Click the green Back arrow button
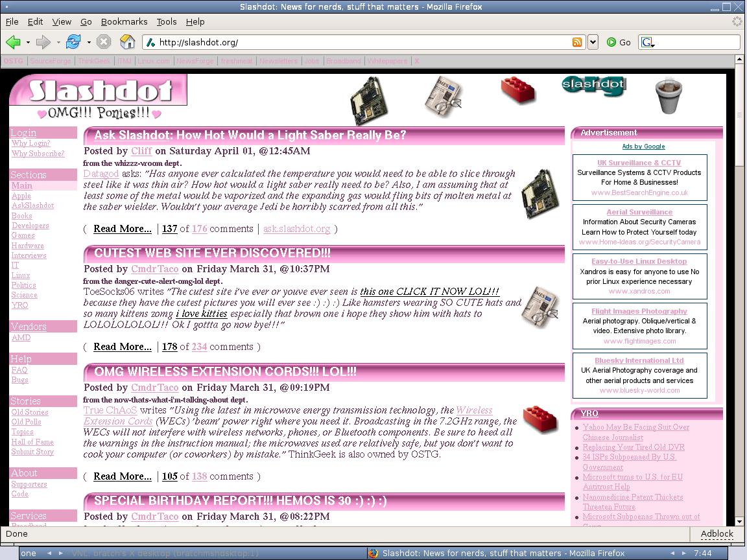 click(13, 42)
